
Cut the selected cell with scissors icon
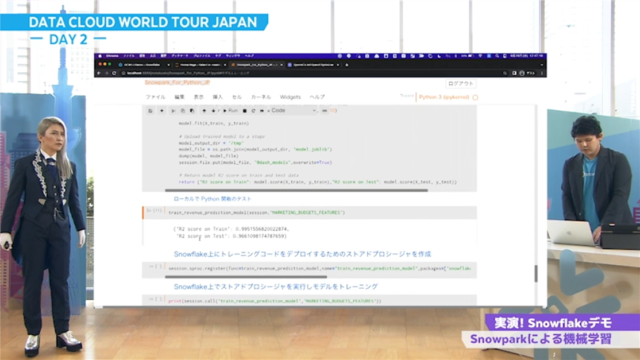point(173,111)
